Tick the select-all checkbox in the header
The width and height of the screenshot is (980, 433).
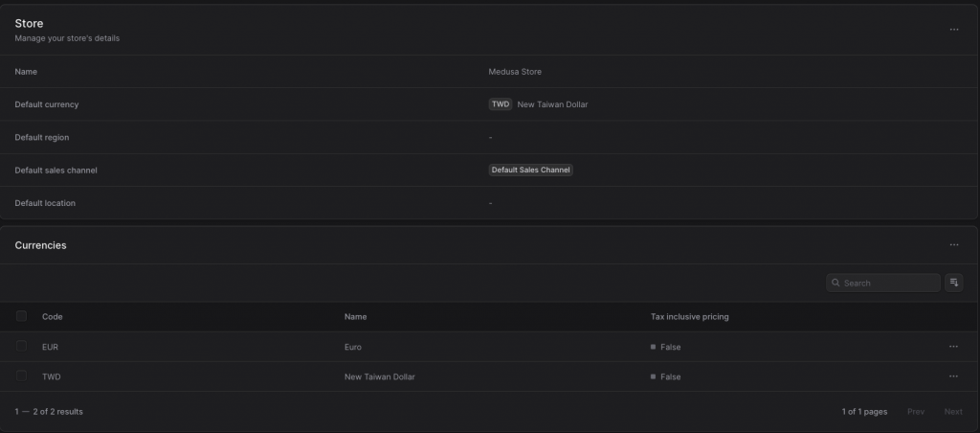click(21, 317)
